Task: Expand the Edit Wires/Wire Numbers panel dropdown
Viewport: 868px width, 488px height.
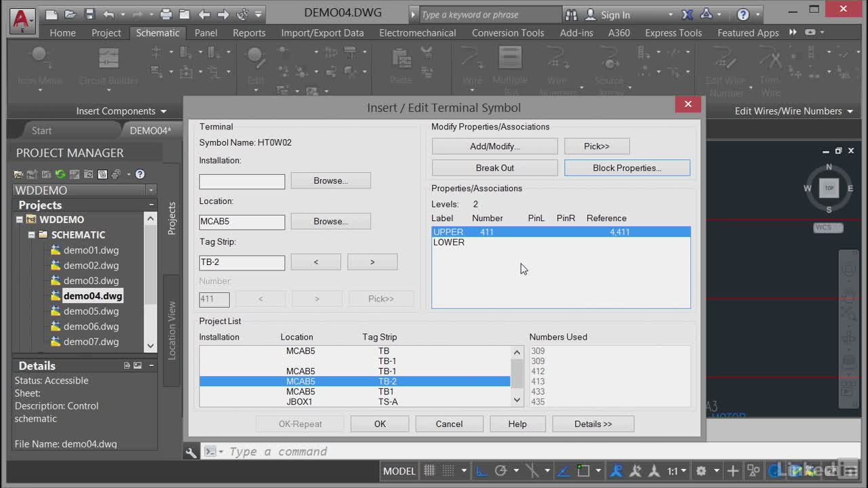Action: [x=848, y=111]
